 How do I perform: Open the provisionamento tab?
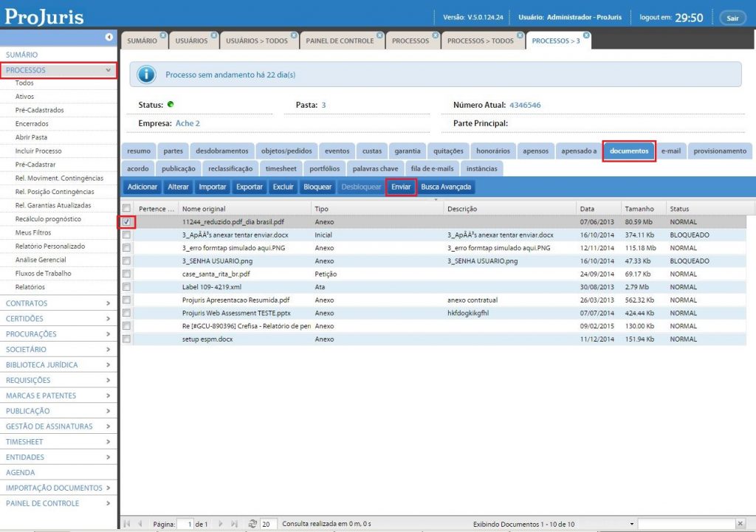click(x=720, y=151)
